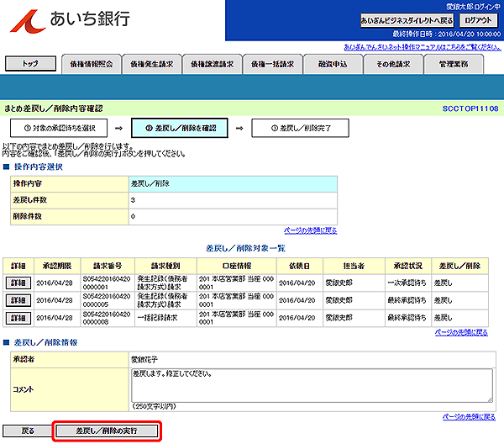This screenshot has height=444, width=504.
Task: Select the 債権一括請求 tab
Action: 272,65
